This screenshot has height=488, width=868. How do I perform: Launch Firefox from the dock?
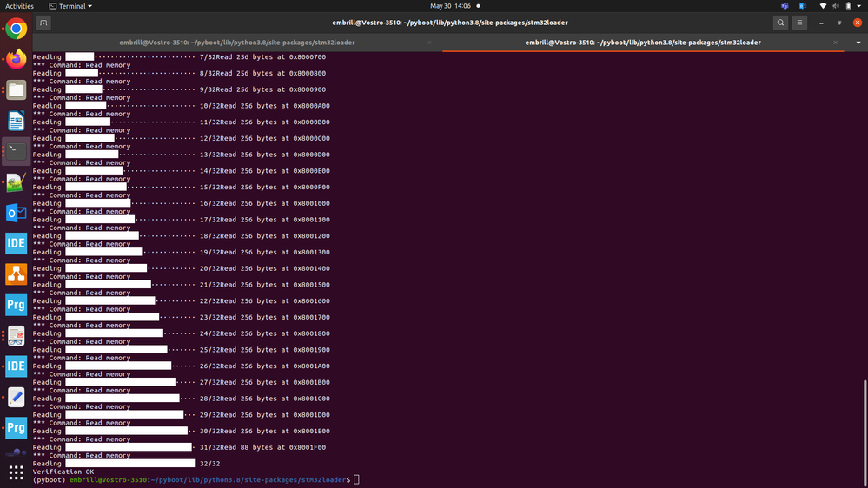point(16,59)
